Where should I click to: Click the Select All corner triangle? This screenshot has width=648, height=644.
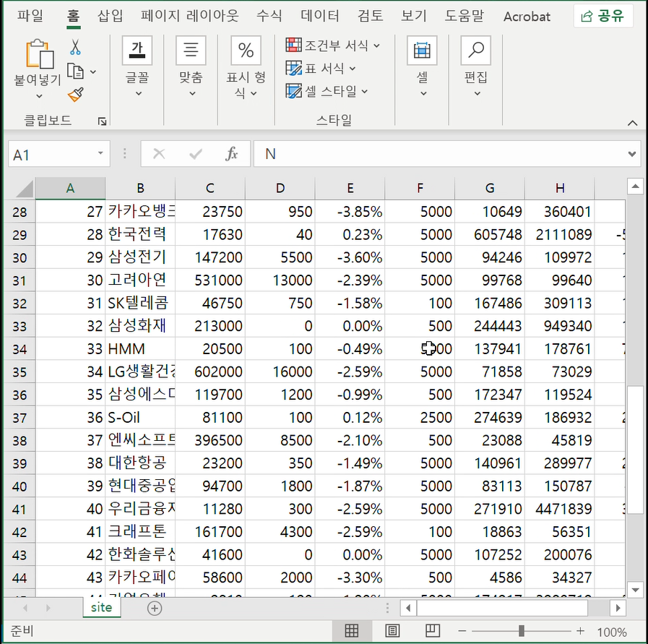(x=25, y=189)
